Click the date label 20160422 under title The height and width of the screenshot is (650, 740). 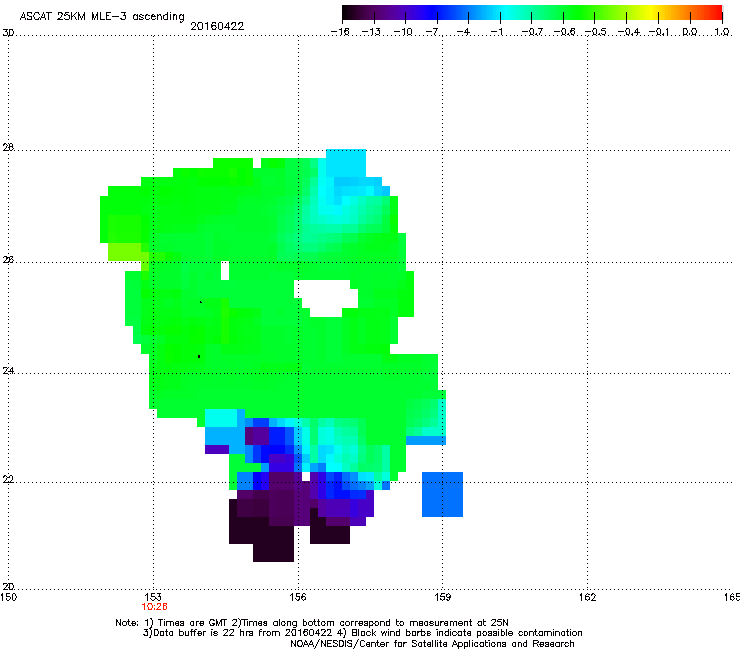pyautogui.click(x=217, y=26)
